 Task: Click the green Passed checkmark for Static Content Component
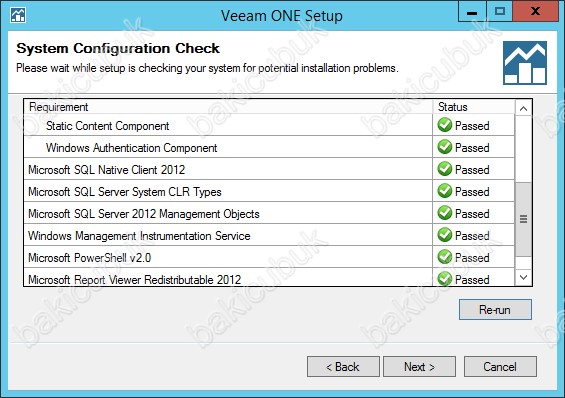point(445,125)
